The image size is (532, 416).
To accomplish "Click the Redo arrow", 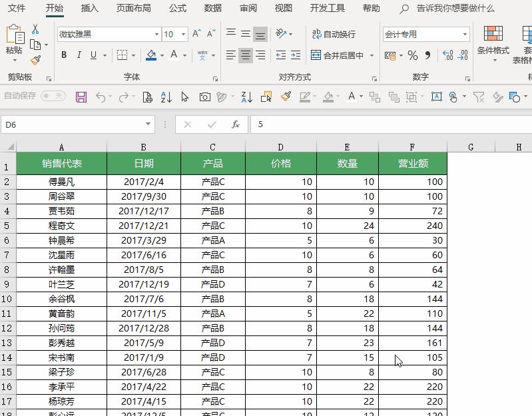I will tap(123, 97).
